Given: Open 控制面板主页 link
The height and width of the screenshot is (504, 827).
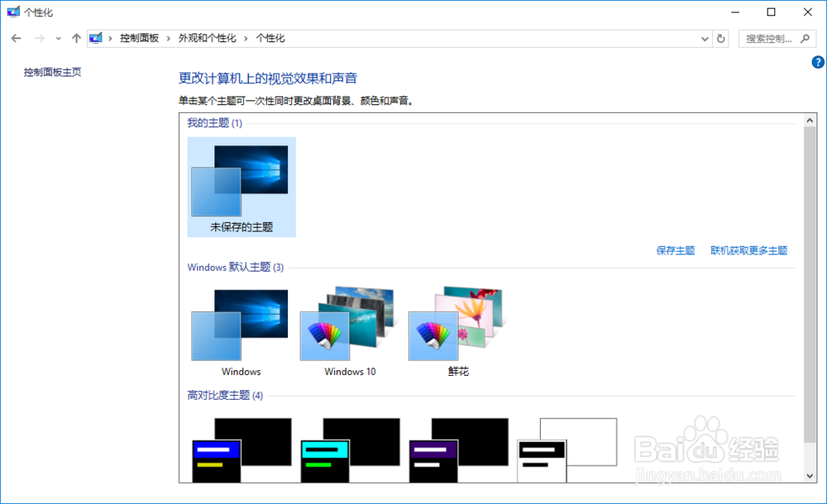Looking at the screenshot, I should (x=52, y=72).
